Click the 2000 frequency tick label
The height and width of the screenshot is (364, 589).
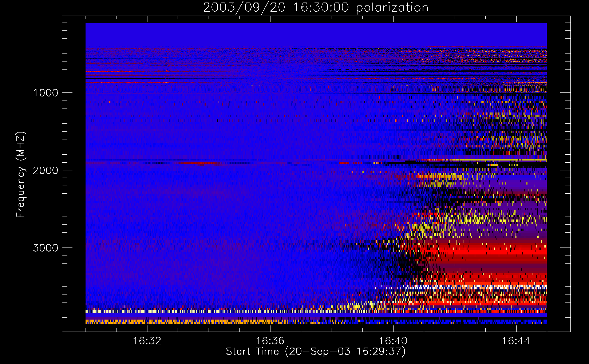pos(46,170)
